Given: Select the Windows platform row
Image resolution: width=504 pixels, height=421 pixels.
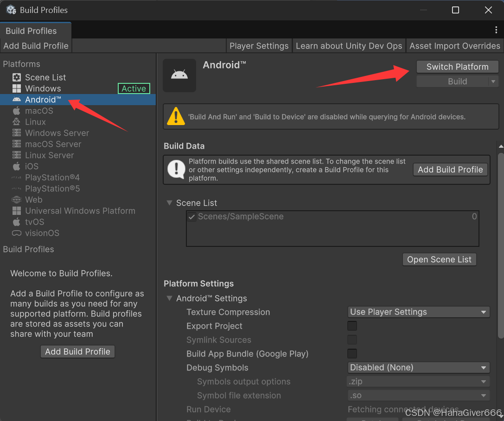Looking at the screenshot, I should point(78,88).
